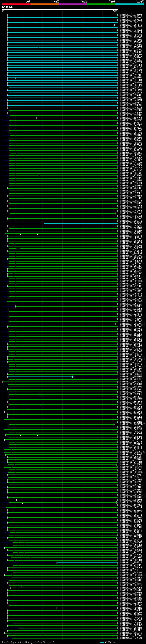
Task: Click the query name BB921441
Action: click(8, 7)
